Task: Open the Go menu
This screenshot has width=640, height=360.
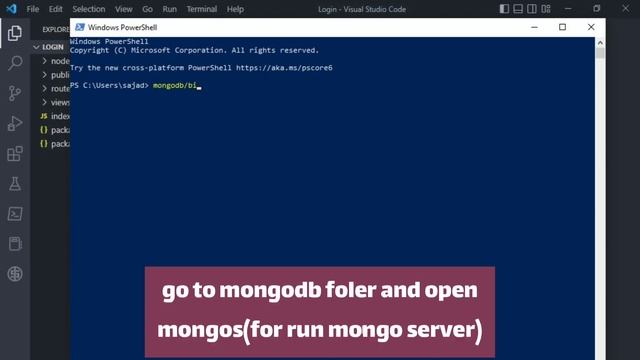Action: click(x=147, y=9)
